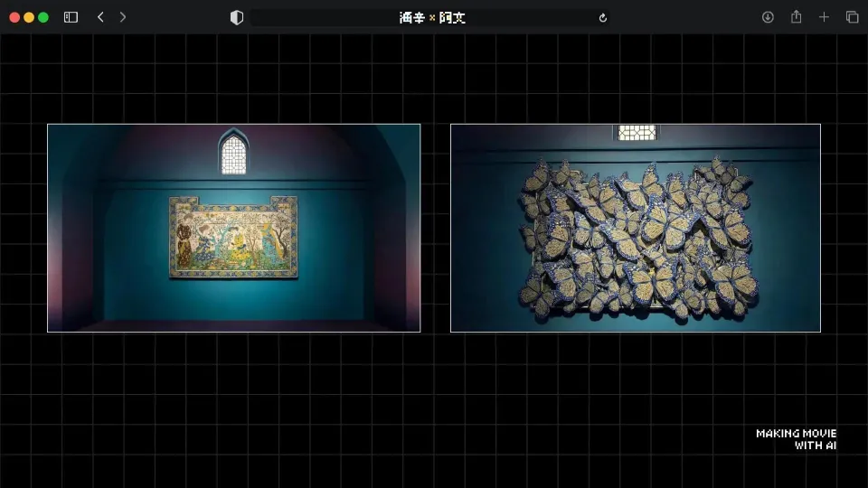Show downloads via the download arrow icon
The width and height of the screenshot is (868, 488).
768,17
